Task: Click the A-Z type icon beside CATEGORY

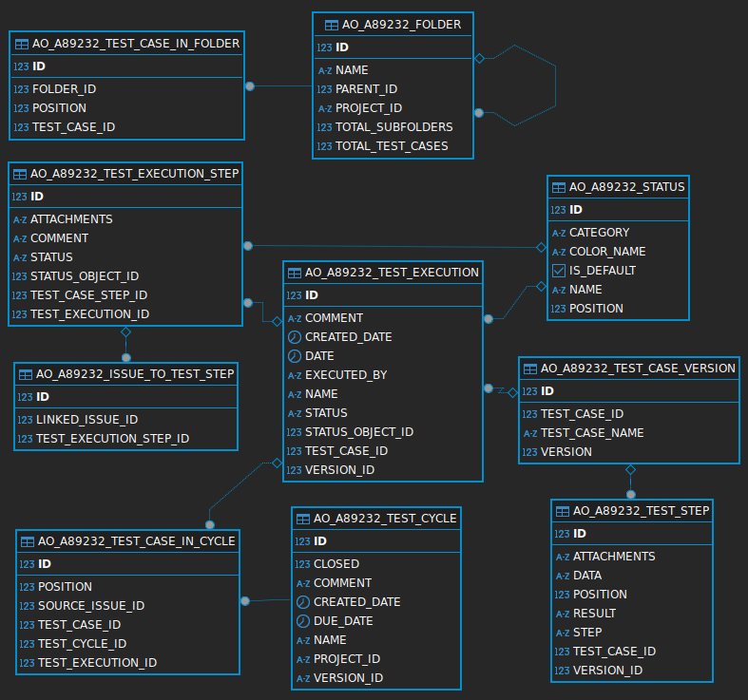Action: point(559,233)
